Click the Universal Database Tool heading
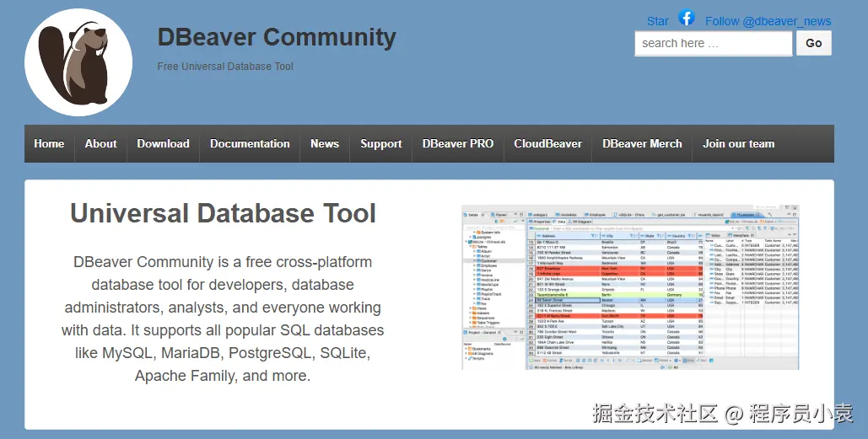 click(223, 213)
